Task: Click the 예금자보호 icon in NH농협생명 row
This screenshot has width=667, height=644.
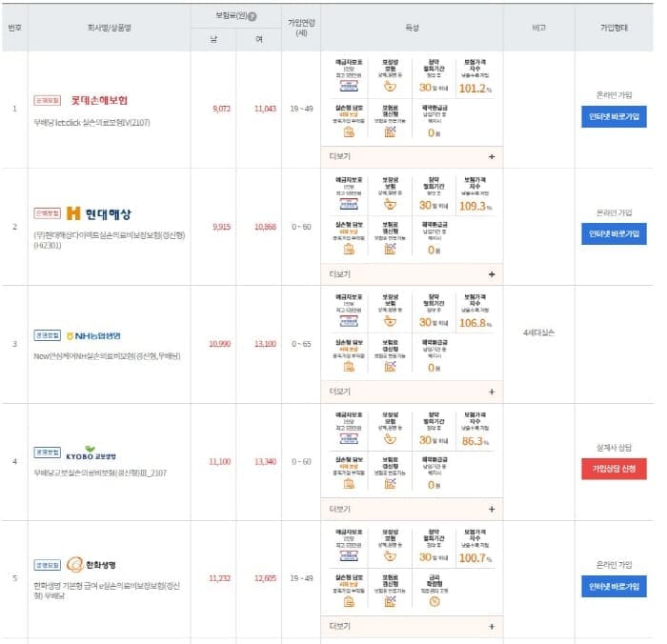Action: coord(349,321)
